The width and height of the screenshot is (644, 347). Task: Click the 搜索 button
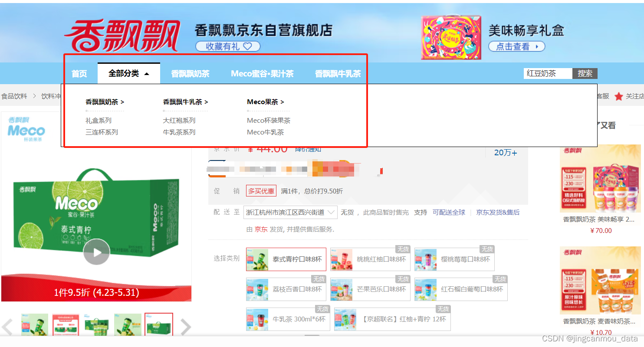585,73
